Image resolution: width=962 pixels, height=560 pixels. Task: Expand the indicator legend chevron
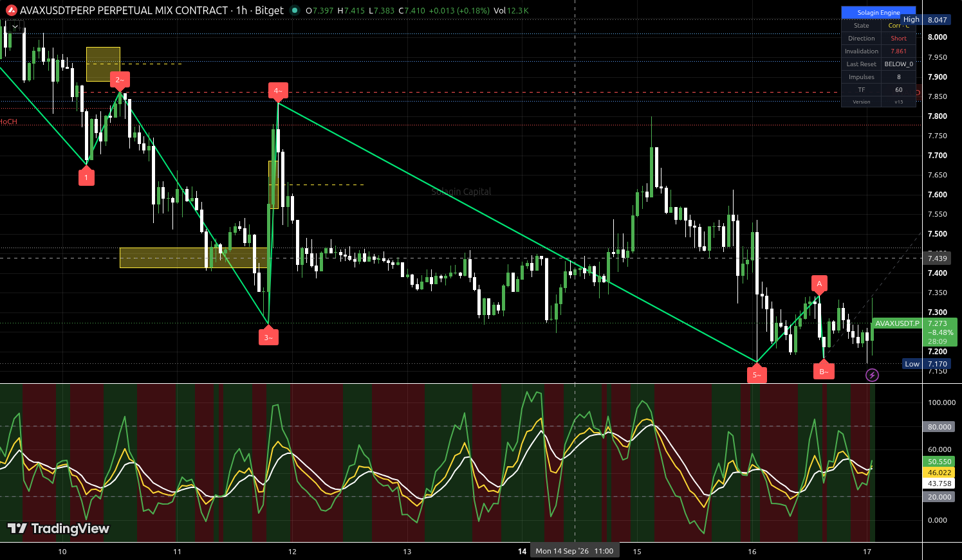pos(15,27)
